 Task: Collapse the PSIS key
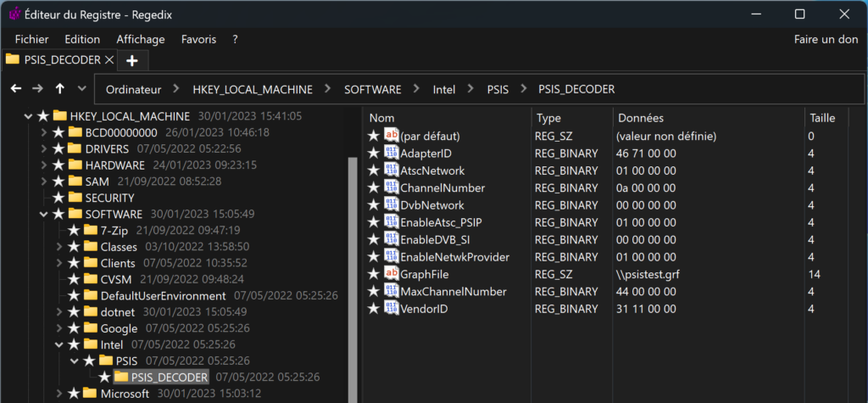point(75,361)
